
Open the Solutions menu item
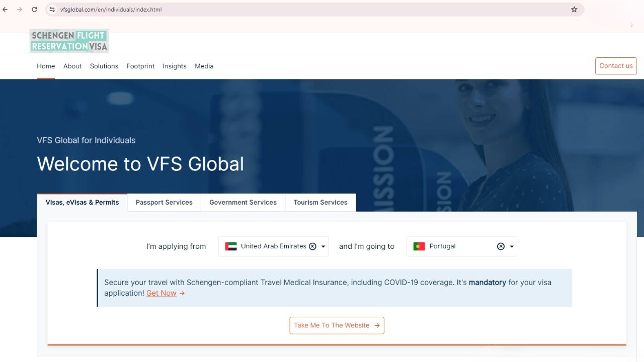pyautogui.click(x=104, y=66)
